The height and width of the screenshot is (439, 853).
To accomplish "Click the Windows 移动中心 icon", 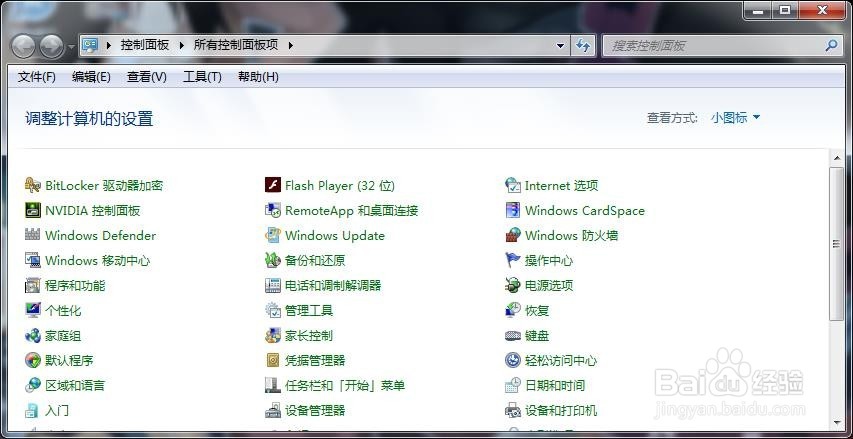I will click(33, 261).
